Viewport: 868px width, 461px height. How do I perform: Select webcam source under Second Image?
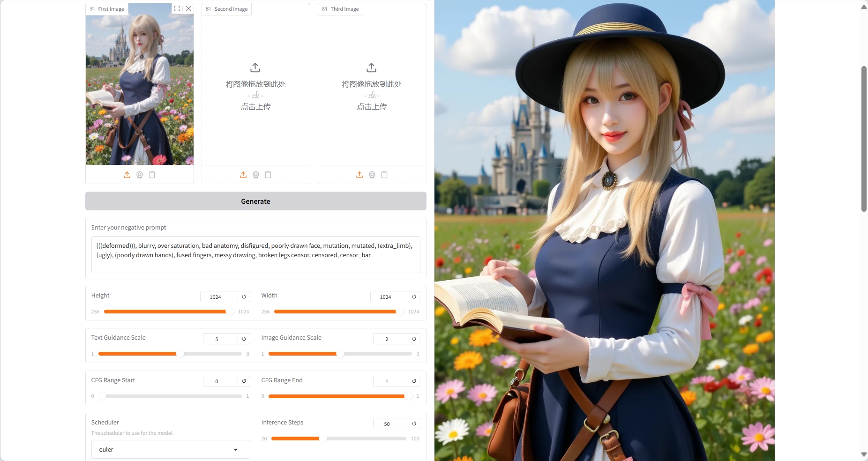pos(256,175)
